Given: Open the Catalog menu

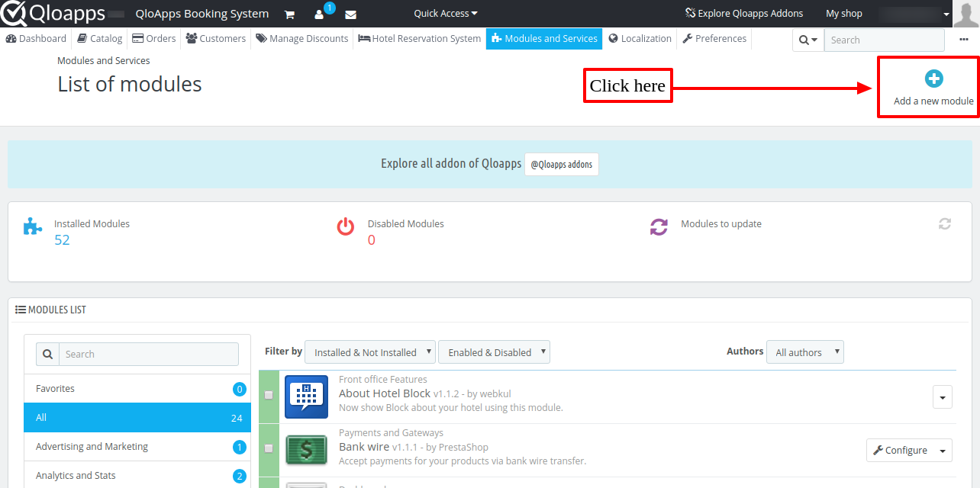Looking at the screenshot, I should pos(100,38).
